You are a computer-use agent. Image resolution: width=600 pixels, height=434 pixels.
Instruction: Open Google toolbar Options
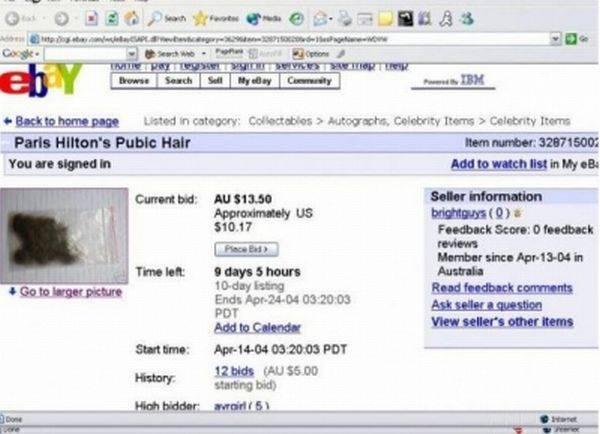pos(311,54)
